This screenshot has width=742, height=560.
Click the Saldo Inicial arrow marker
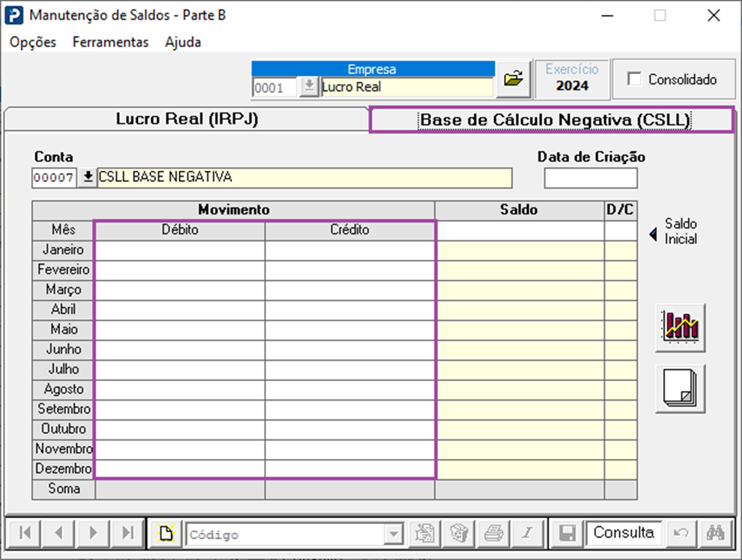coord(654,234)
